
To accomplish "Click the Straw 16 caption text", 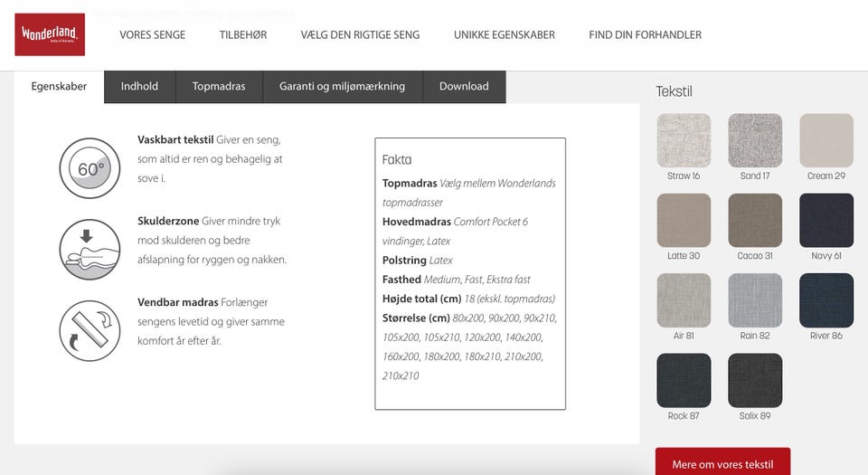I will pos(684,176).
